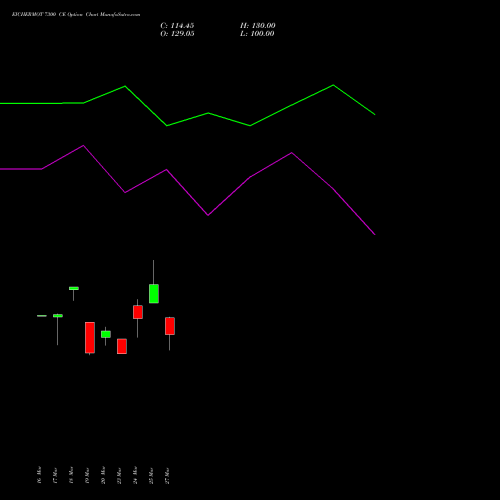Click the chart title text at top left

pos(76,15)
